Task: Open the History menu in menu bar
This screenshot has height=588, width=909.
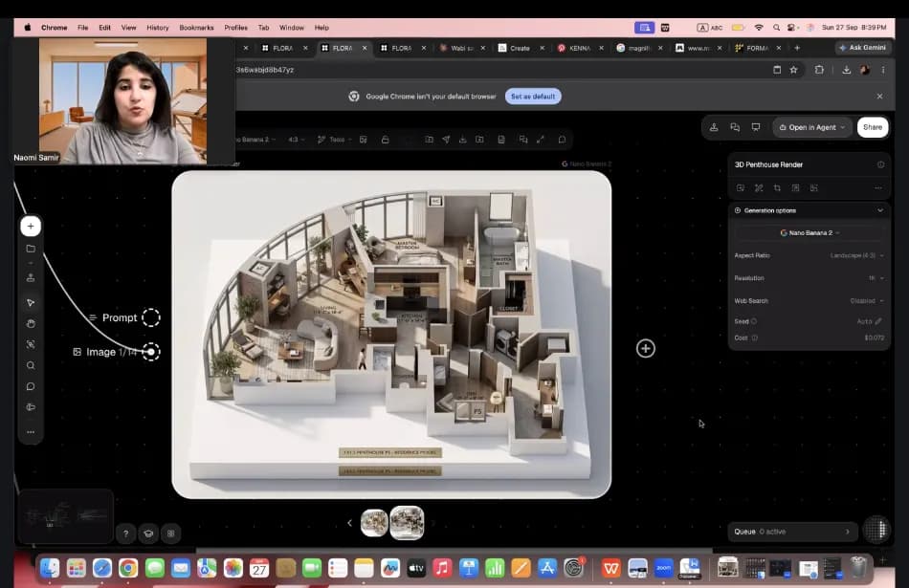Action: click(x=158, y=27)
